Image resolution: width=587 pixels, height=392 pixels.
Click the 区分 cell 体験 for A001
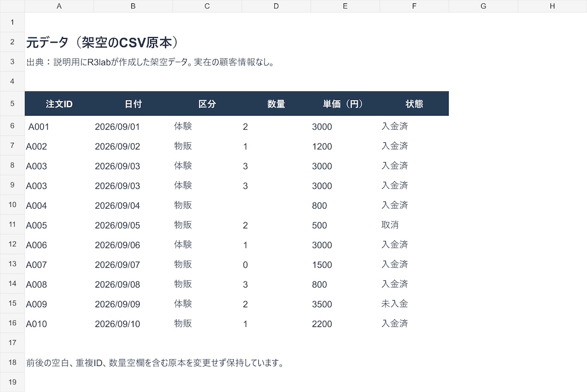pos(207,126)
